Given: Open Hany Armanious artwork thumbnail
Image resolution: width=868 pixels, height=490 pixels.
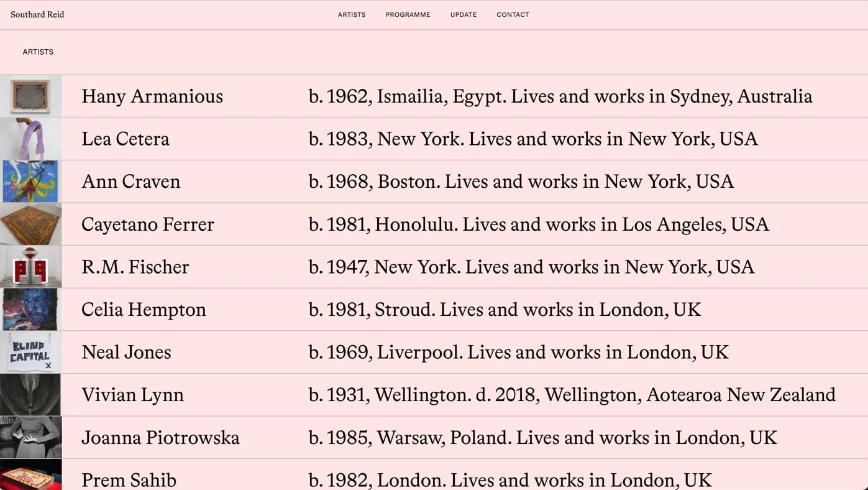Looking at the screenshot, I should coord(30,96).
